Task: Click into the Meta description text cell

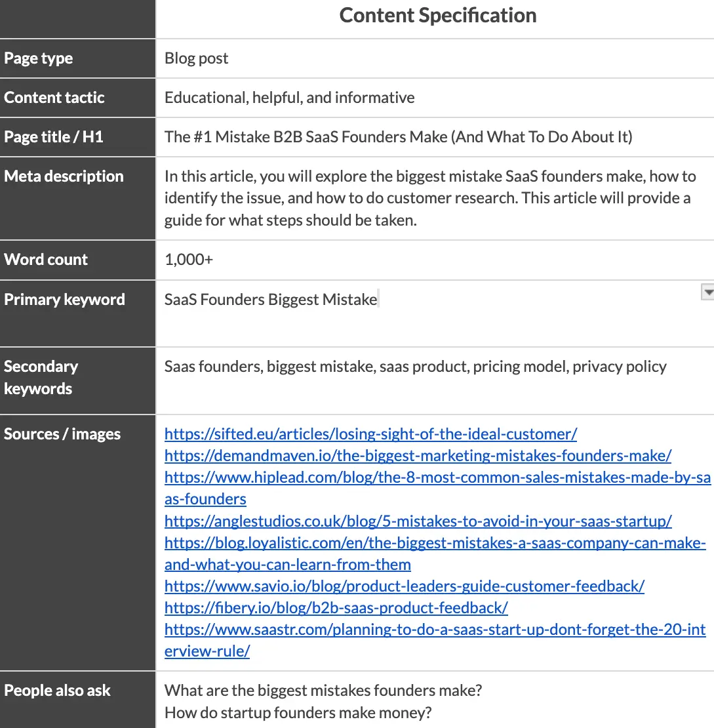Action: pyautogui.click(x=433, y=198)
